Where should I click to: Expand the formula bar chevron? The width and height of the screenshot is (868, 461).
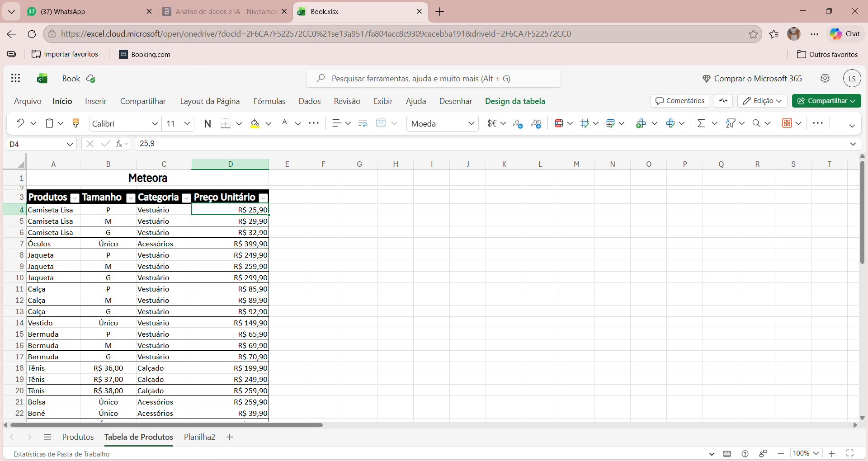point(853,144)
